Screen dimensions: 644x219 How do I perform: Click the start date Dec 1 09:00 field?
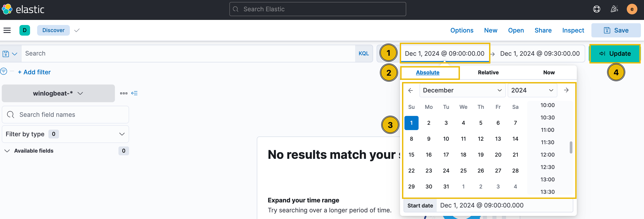pos(444,54)
